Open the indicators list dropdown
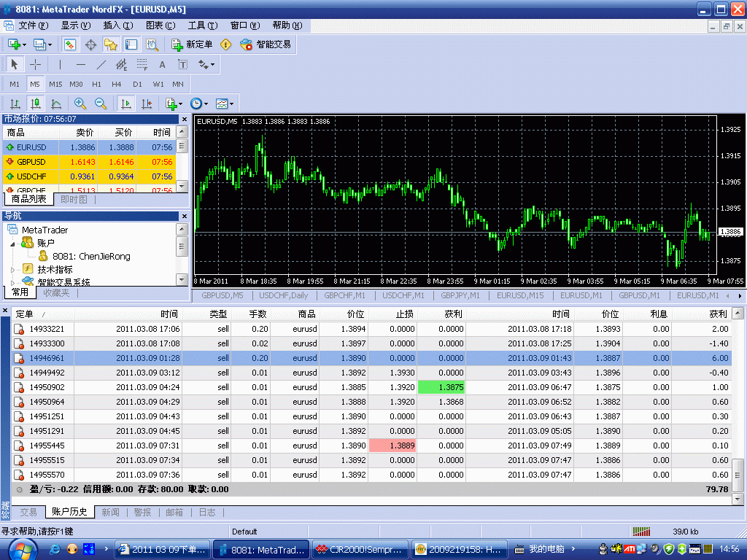 tap(172, 104)
